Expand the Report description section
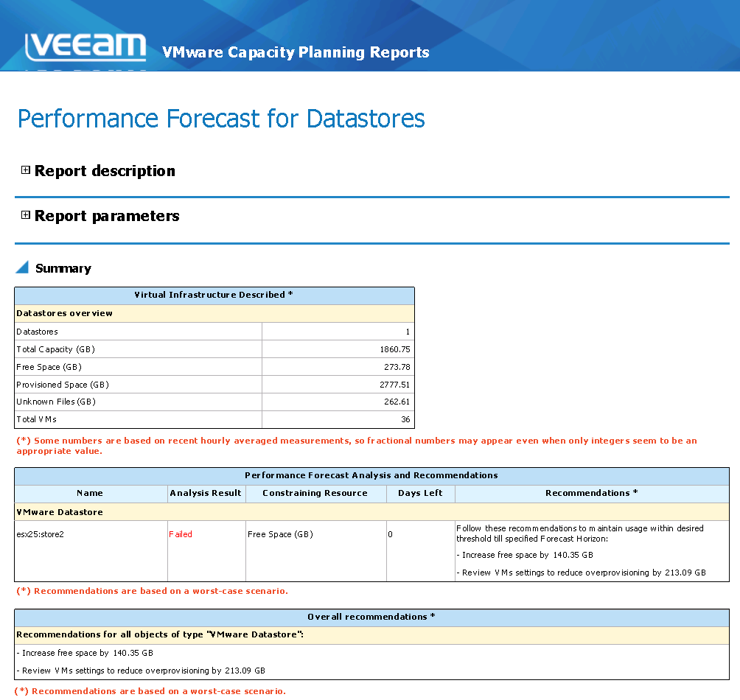 pos(26,169)
